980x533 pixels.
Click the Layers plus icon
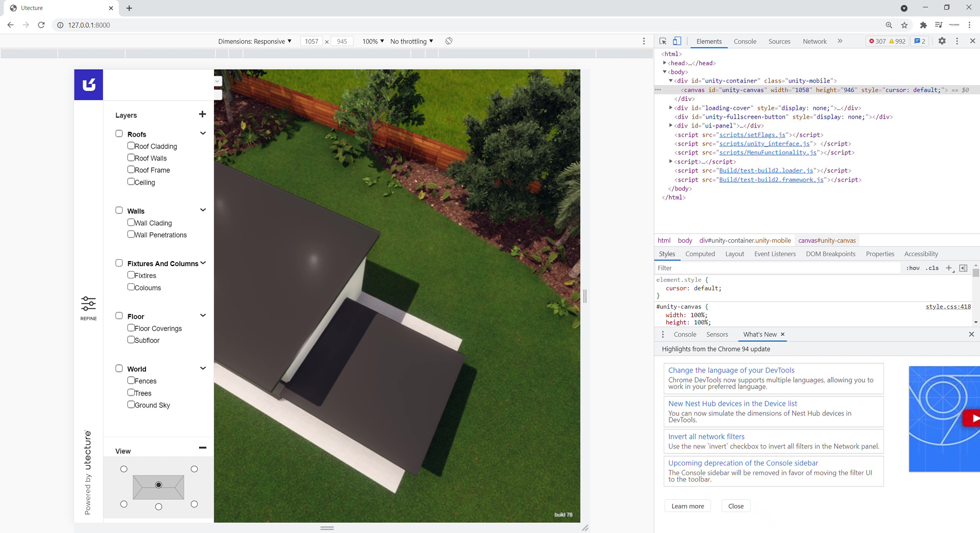203,114
